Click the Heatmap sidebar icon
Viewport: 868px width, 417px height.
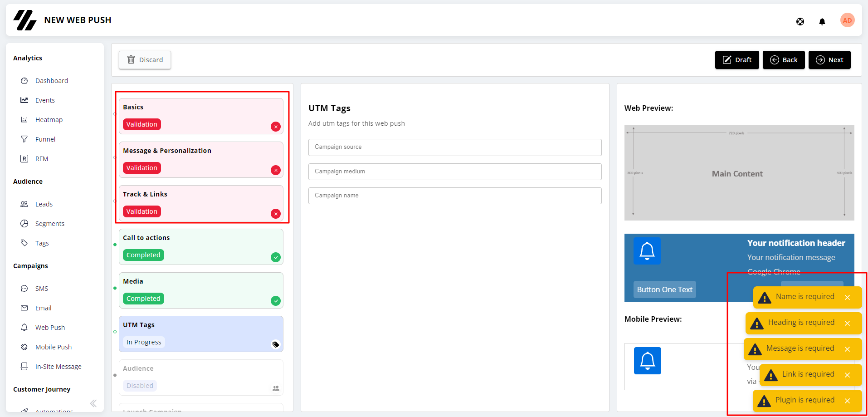click(24, 120)
